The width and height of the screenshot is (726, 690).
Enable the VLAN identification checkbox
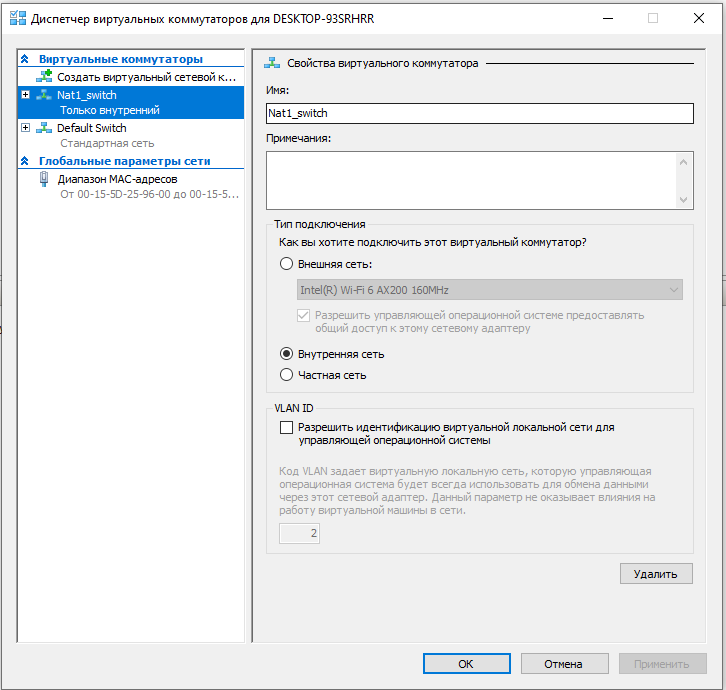(x=287, y=427)
